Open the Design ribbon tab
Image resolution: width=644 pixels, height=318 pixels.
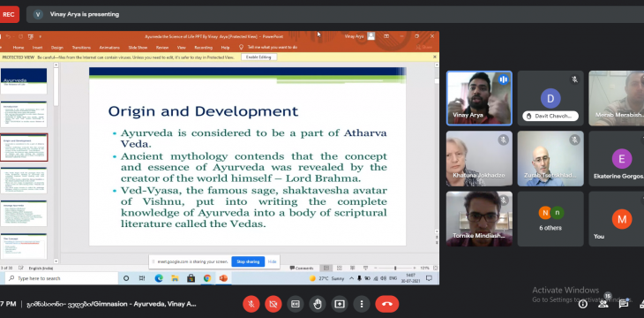pos(57,48)
